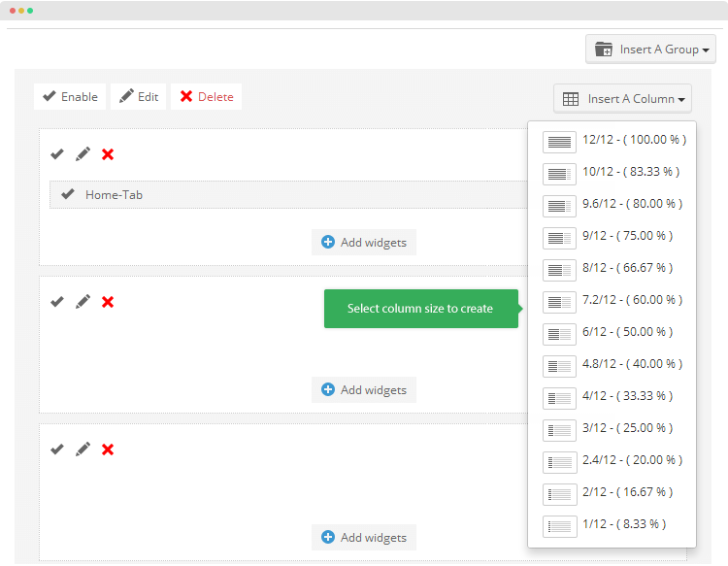Edit the first column with pencil icon

[x=83, y=154]
